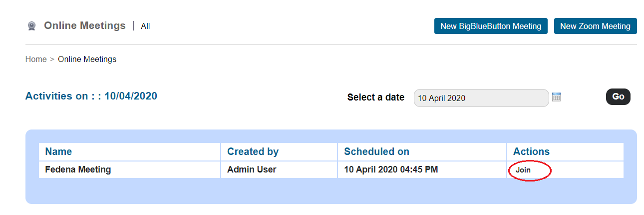Focus the date field showing 10 April 2020
The height and width of the screenshot is (215, 644).
(x=481, y=98)
